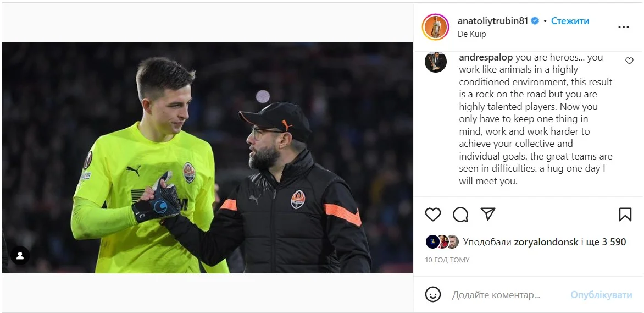Viewport: 644px width, 313px height.
Task: Like andrespalop's comment with the small heart
Action: click(629, 61)
